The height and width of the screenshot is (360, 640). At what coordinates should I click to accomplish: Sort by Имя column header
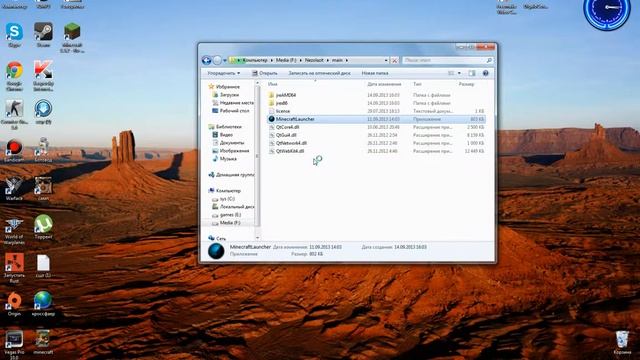pyautogui.click(x=273, y=84)
